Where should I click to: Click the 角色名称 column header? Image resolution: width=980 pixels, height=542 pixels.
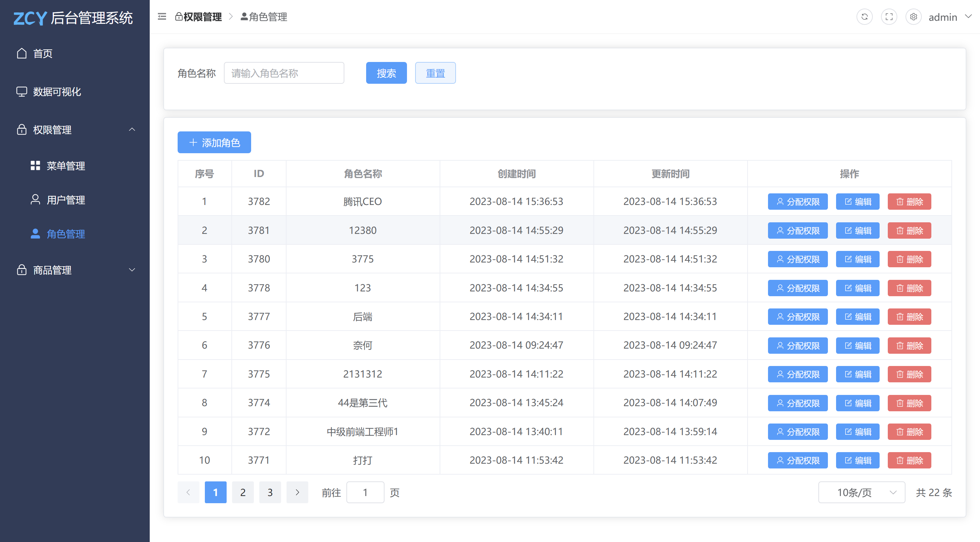pos(362,174)
